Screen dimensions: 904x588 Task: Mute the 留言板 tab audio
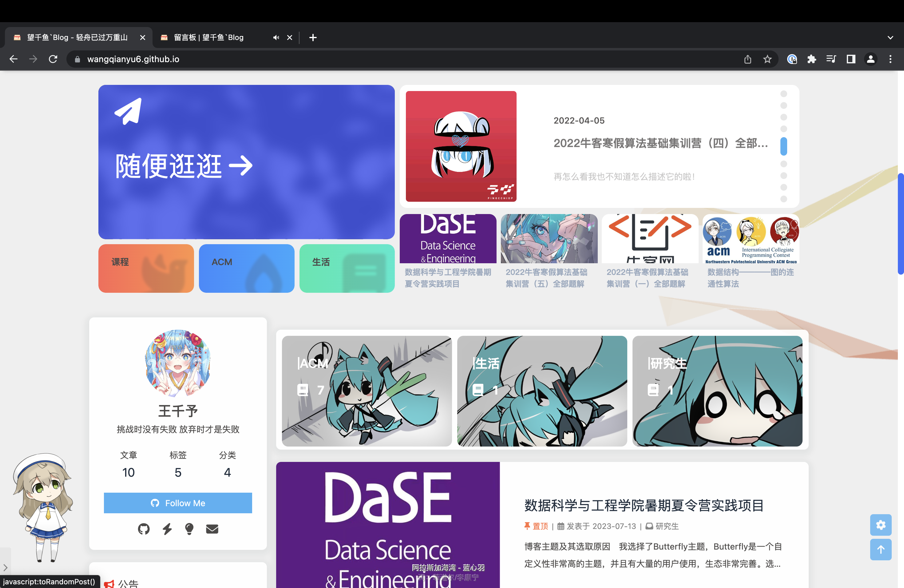pyautogui.click(x=276, y=38)
